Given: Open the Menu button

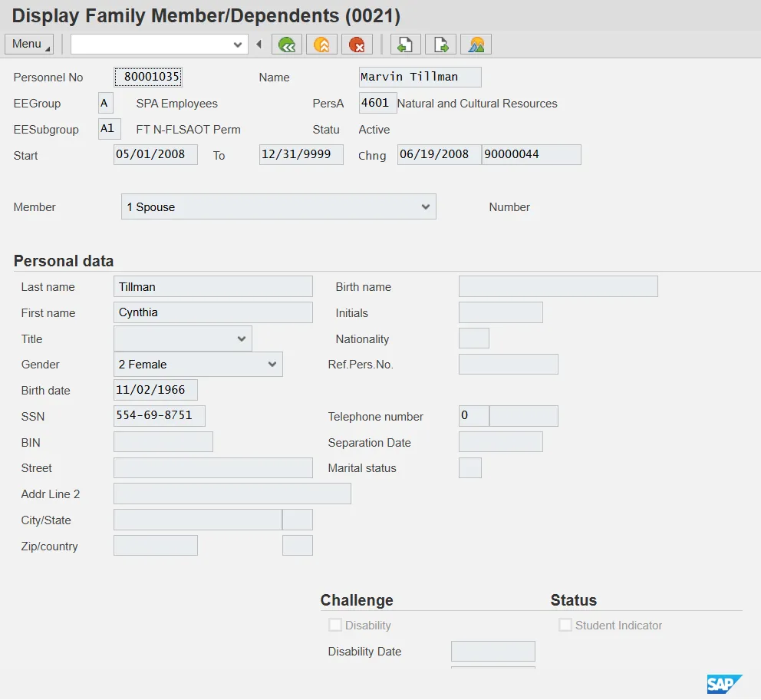Looking at the screenshot, I should pos(29,45).
